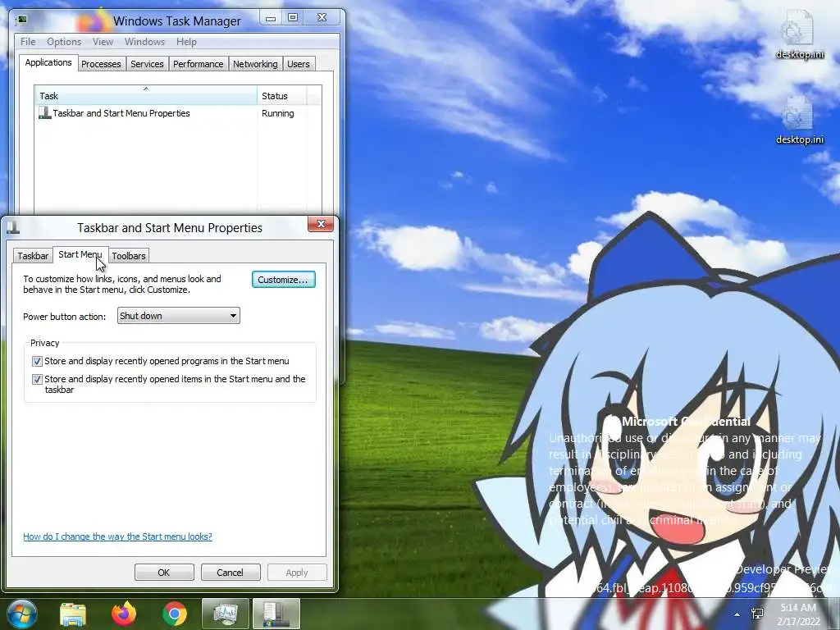Close the Taskbar and Start Menu Properties dialog
Image resolution: width=840 pixels, height=630 pixels.
click(x=321, y=224)
